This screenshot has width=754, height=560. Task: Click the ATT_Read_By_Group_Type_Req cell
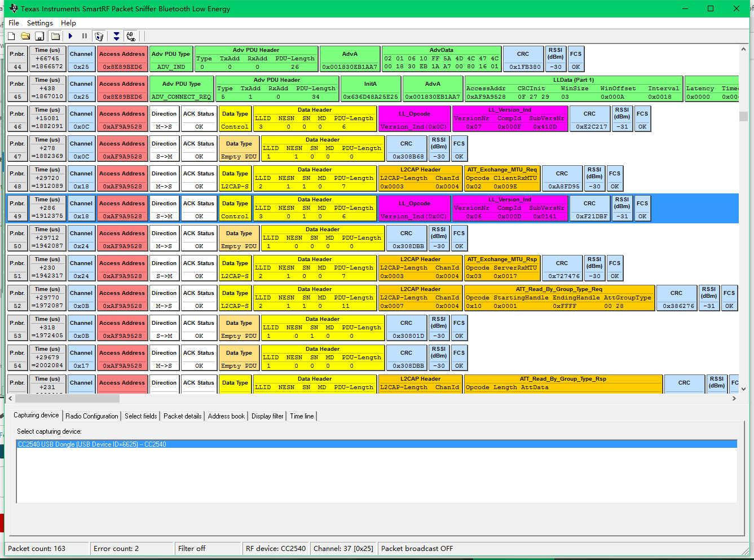coord(559,298)
